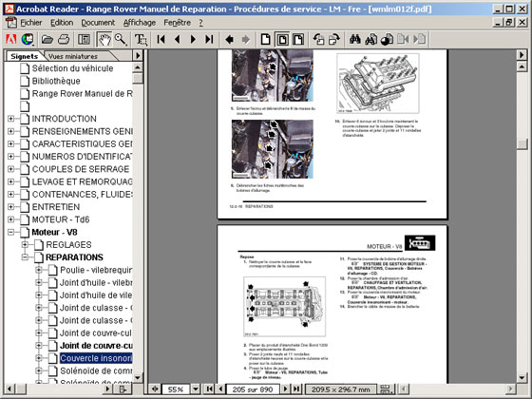Screen dimensions: 532x399
Task: Click the Search results icon
Action: (387, 39)
